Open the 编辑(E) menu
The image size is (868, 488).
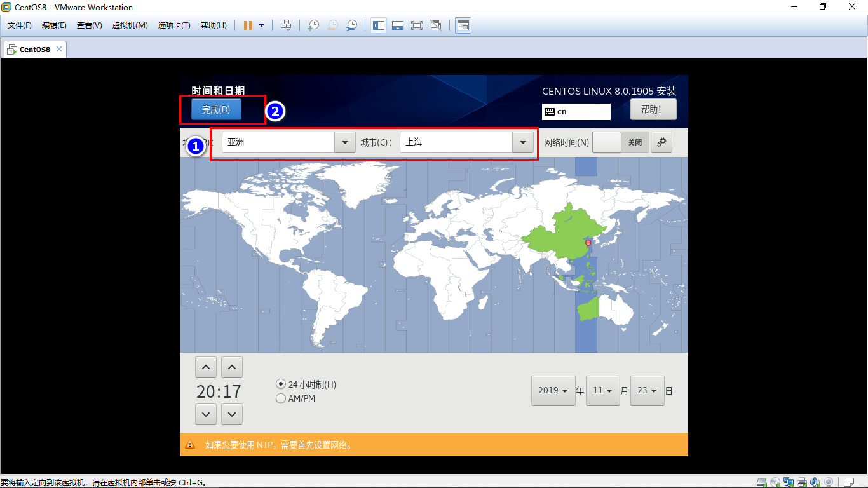click(54, 25)
